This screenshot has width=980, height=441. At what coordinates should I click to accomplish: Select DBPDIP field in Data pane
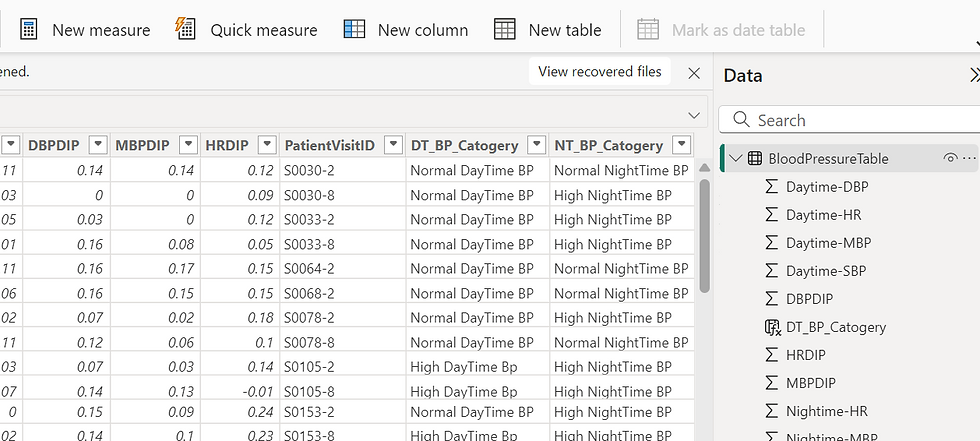point(809,299)
